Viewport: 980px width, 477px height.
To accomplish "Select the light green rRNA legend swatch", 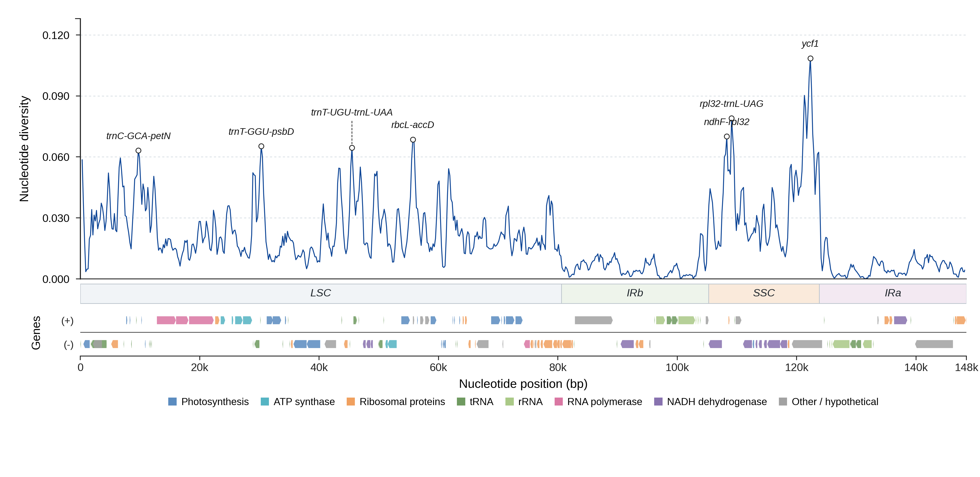I will coord(510,402).
